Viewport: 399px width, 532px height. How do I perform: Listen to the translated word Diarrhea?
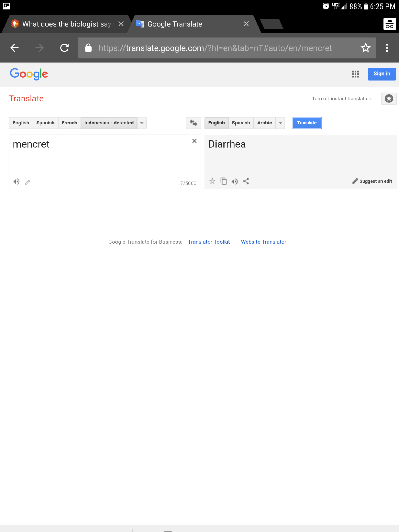(x=235, y=181)
